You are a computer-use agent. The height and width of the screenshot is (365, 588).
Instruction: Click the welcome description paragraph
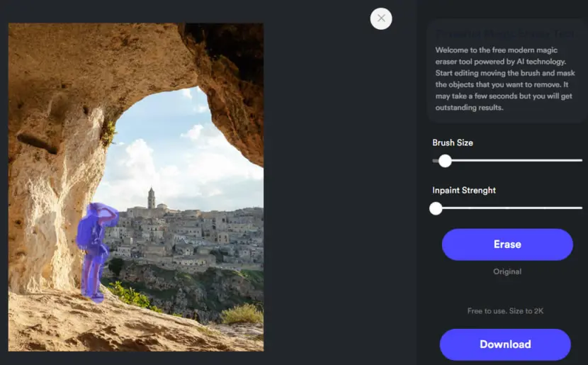click(504, 79)
